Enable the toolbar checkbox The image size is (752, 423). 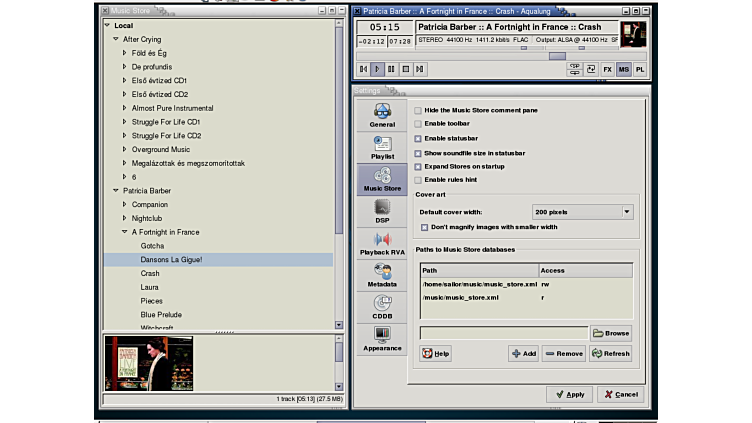(418, 124)
